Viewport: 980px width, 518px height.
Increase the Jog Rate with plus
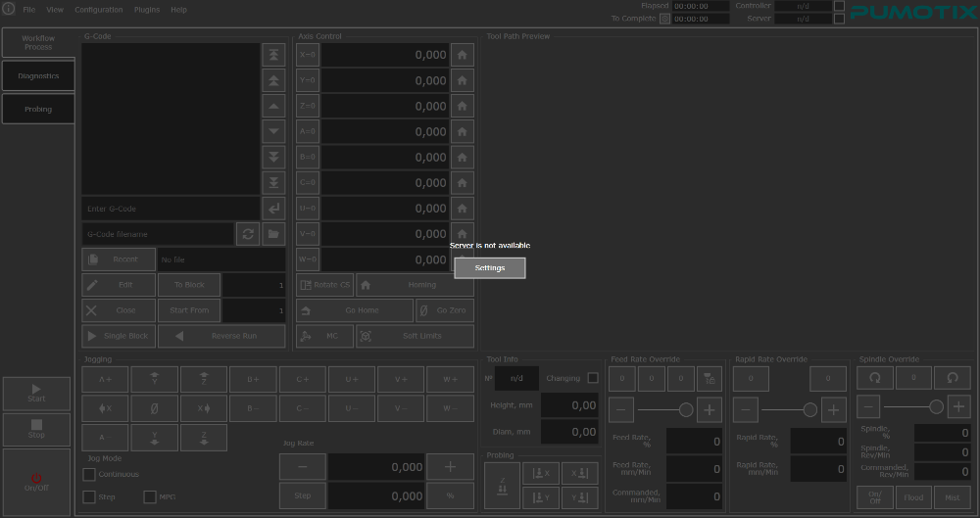pyautogui.click(x=450, y=467)
